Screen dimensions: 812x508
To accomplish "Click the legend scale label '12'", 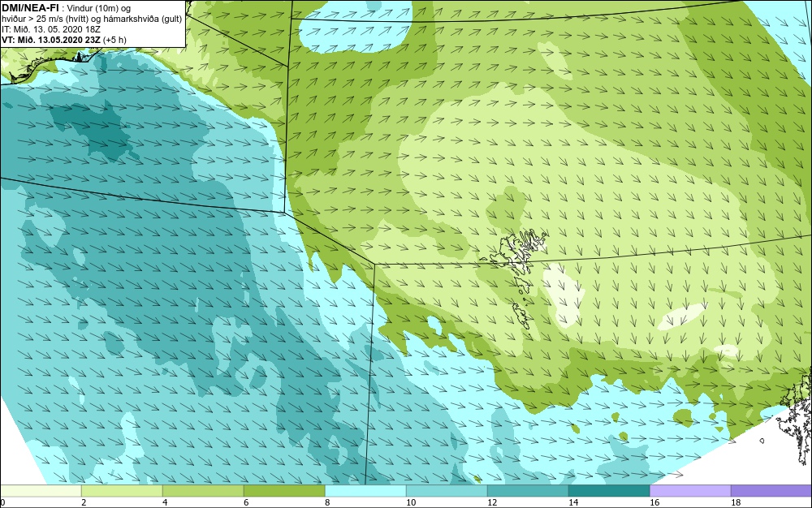I will point(492,502).
